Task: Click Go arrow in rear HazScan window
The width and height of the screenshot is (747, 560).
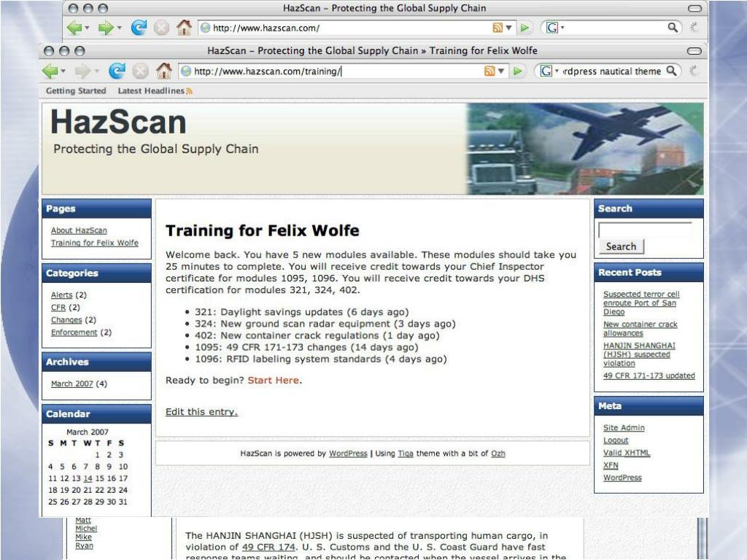Action: [525, 28]
